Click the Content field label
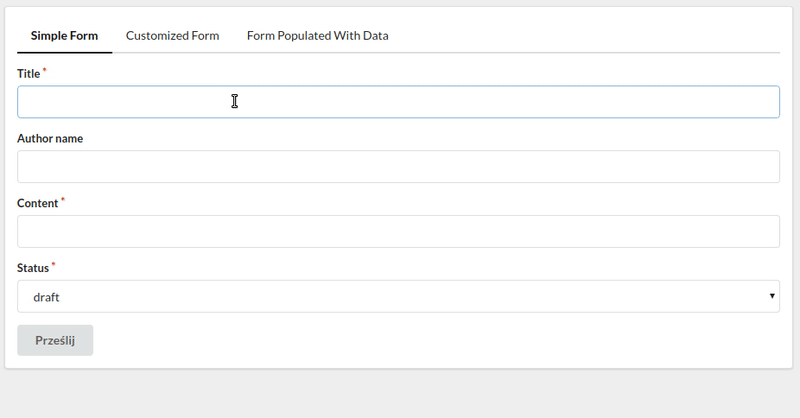The width and height of the screenshot is (800, 418). tap(38, 203)
